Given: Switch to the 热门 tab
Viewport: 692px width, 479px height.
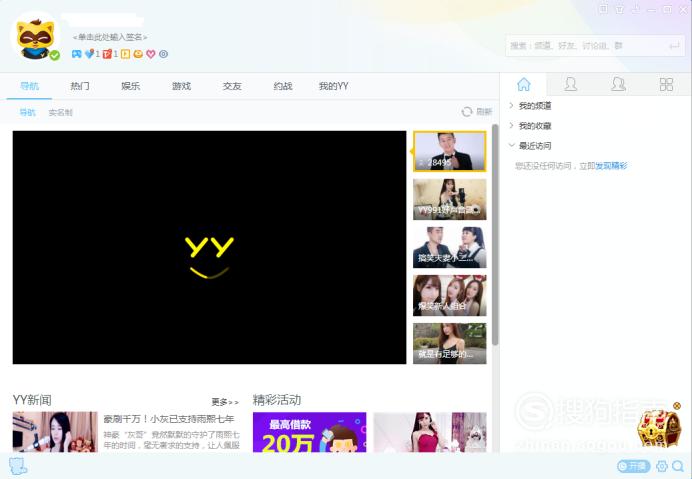Looking at the screenshot, I should (x=80, y=86).
